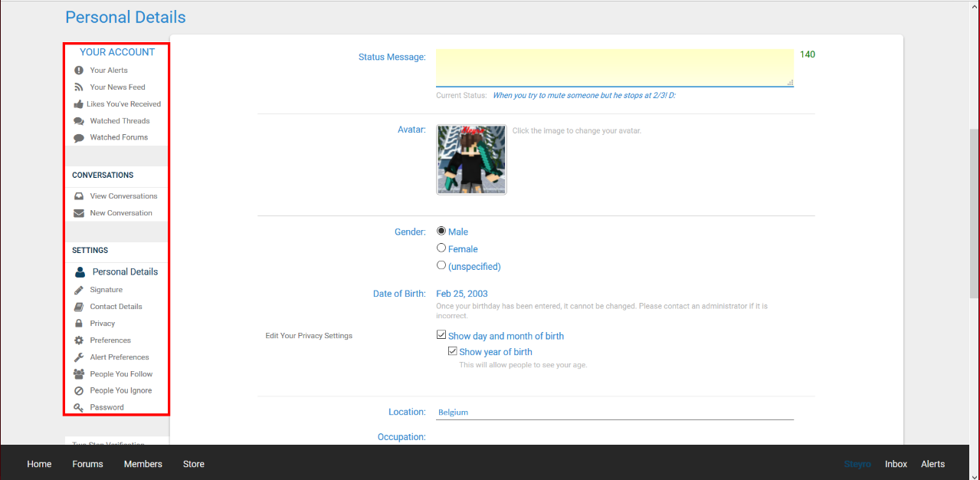This screenshot has width=980, height=480.
Task: Open Inbox in bottom bar
Action: coord(896,464)
